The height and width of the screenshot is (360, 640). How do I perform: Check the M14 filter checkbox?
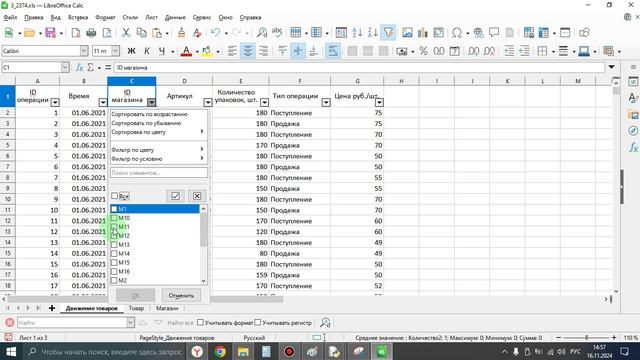coord(114,253)
